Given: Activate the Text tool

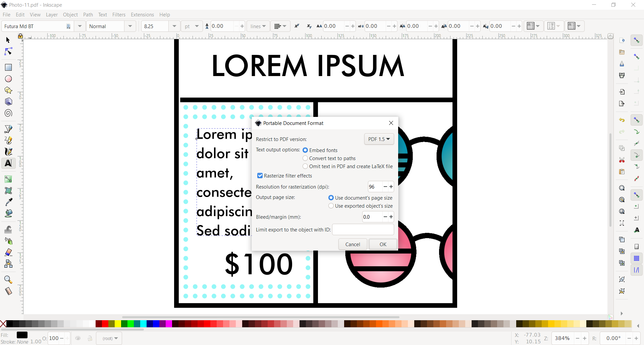Looking at the screenshot, I should click(x=8, y=163).
